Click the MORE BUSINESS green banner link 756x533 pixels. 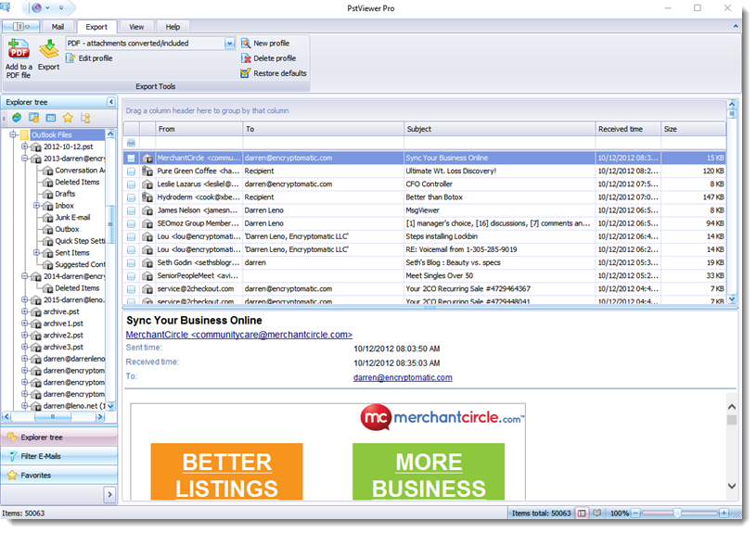click(429, 473)
